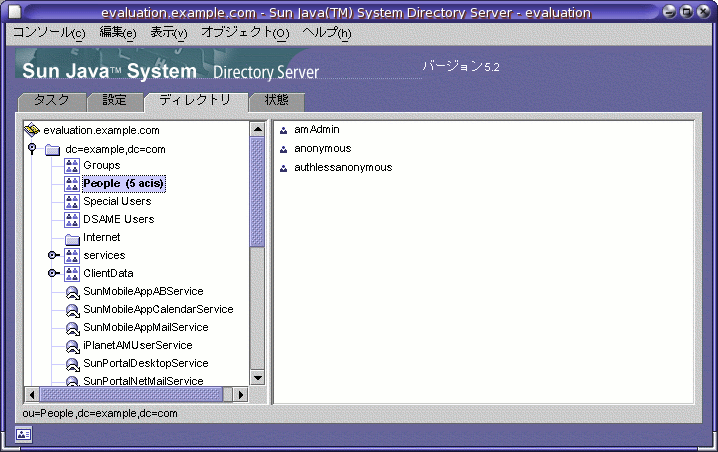
Task: Click the tree scroll up arrow
Action: (258, 129)
